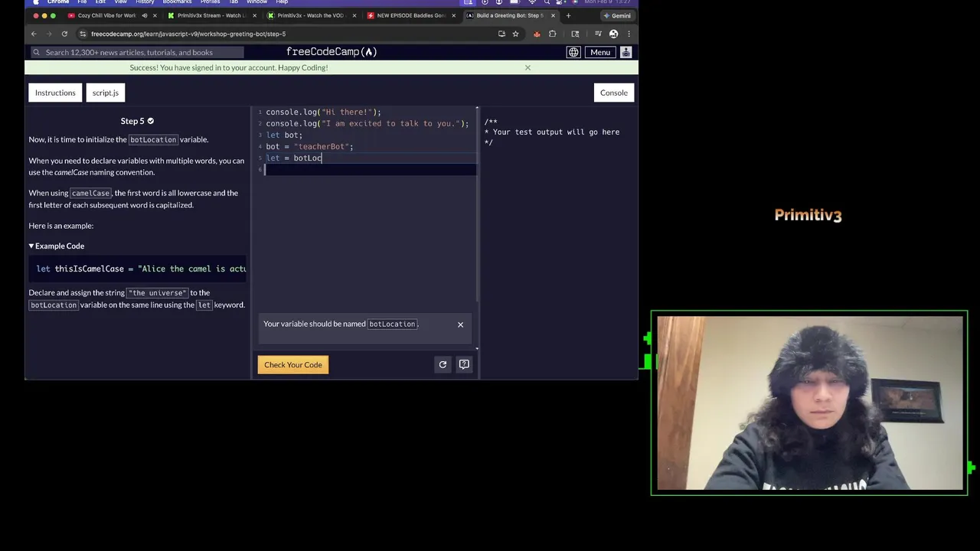Close the NEW EPISODE Baddies tab
This screenshot has height=551, width=980.
click(454, 15)
